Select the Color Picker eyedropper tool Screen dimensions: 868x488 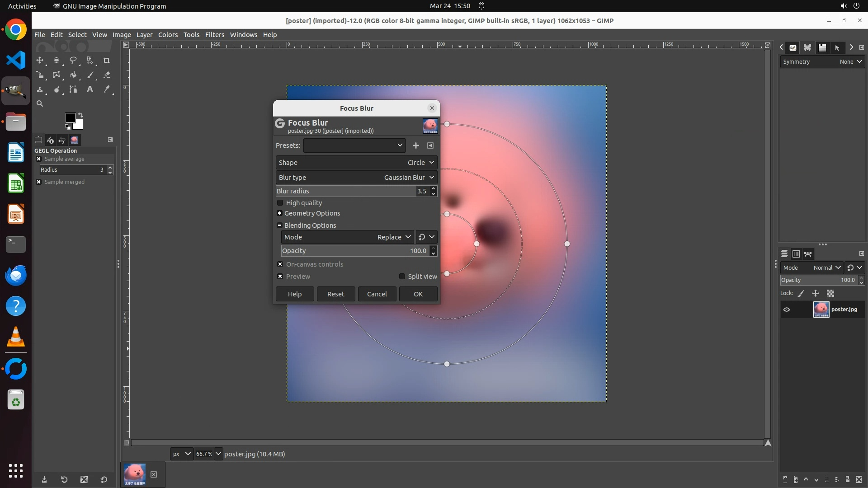107,89
